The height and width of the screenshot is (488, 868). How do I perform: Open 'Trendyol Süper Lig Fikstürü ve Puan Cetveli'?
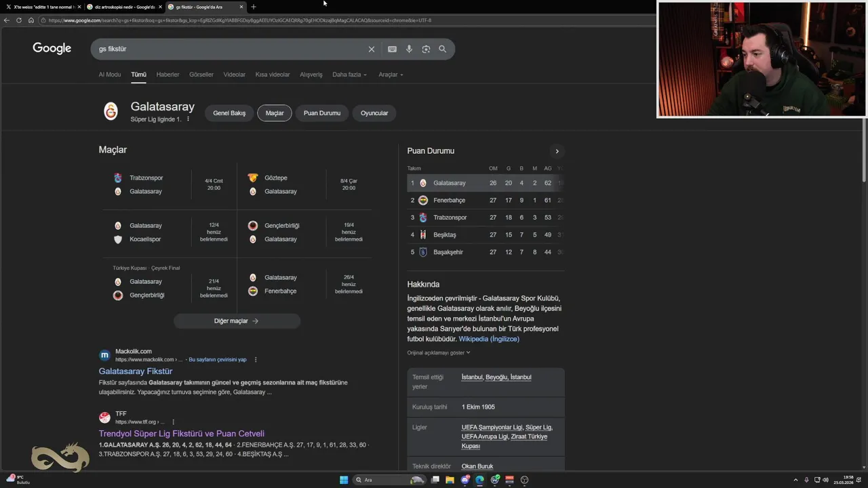[182, 434]
